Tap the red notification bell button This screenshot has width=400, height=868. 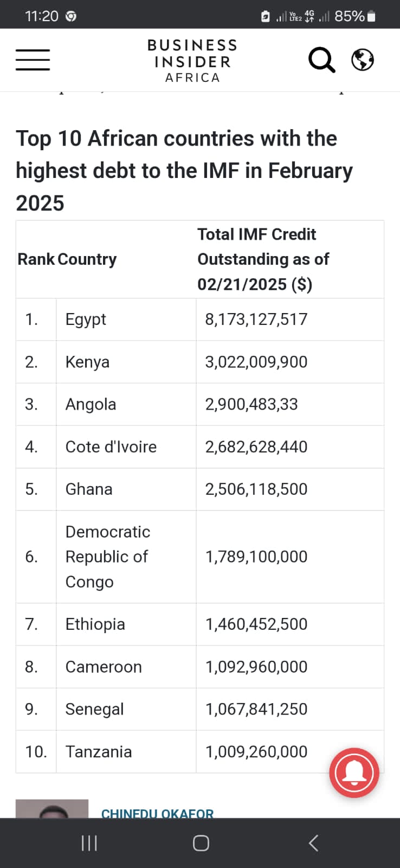tap(354, 773)
